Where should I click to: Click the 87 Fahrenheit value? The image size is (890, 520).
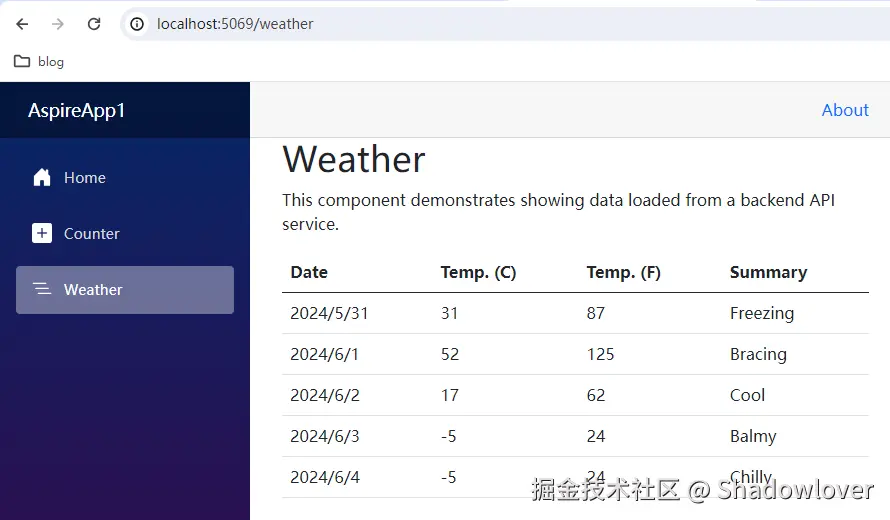pyautogui.click(x=595, y=313)
